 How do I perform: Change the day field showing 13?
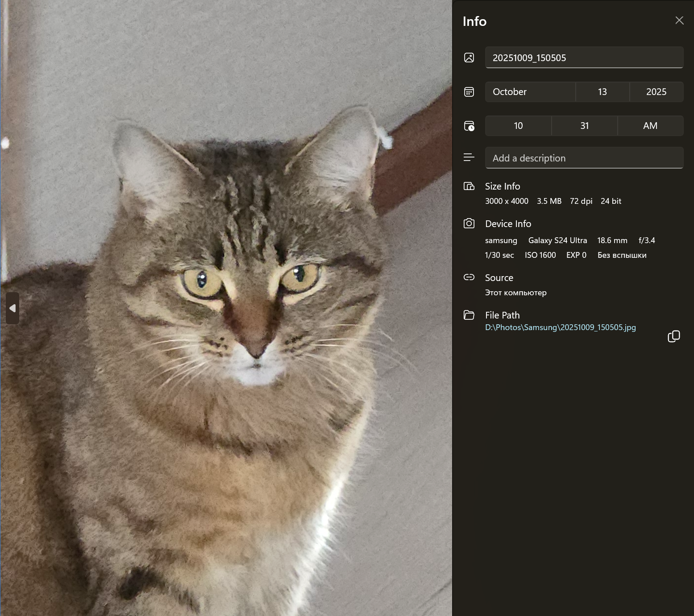(602, 92)
